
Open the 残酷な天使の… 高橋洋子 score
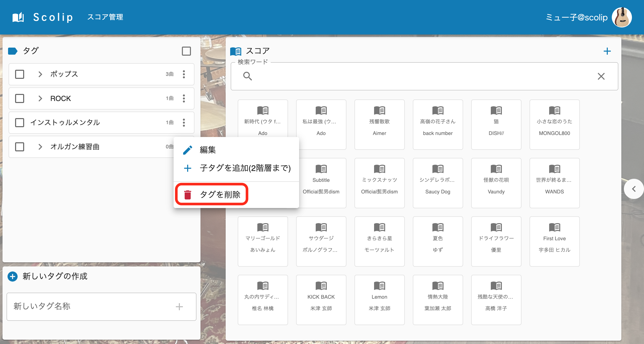click(x=496, y=300)
